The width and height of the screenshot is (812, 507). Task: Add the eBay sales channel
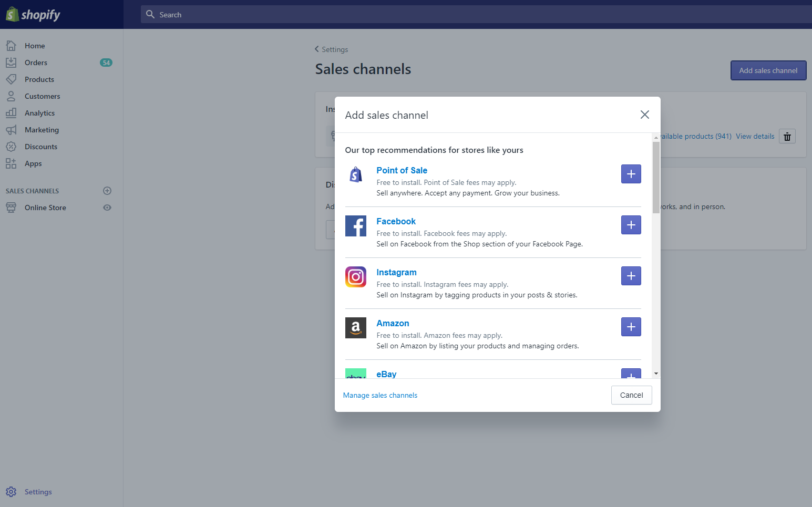(x=631, y=374)
